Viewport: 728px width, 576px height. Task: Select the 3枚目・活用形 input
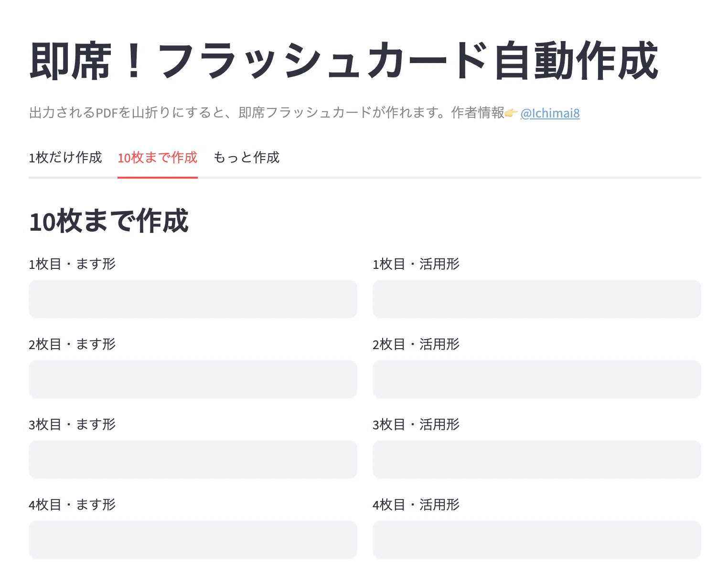(537, 459)
